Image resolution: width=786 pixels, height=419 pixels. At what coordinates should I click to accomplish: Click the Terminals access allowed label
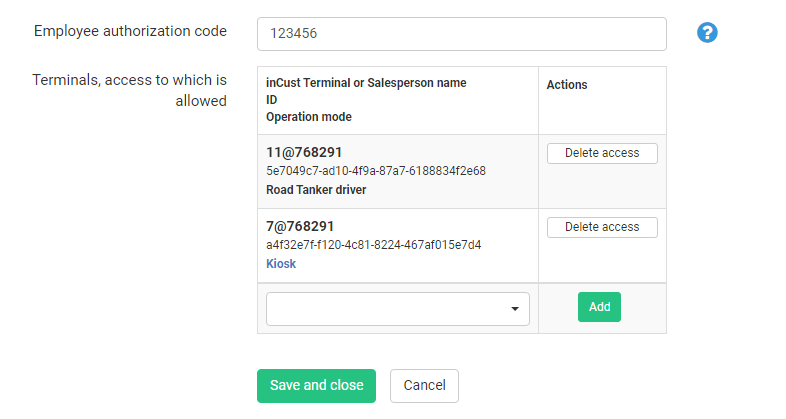click(130, 90)
